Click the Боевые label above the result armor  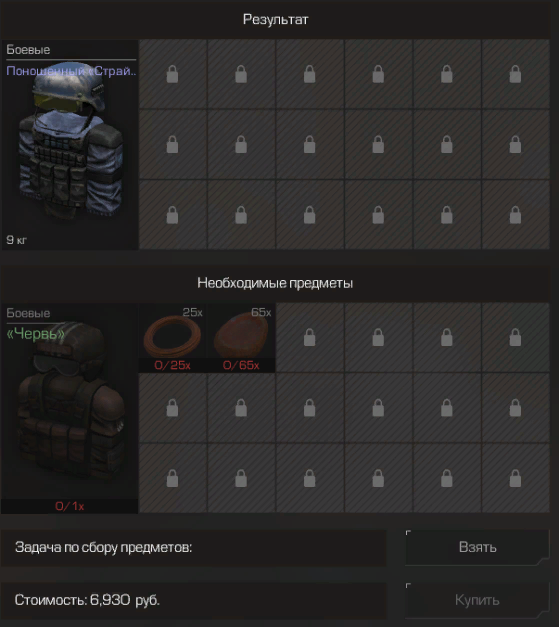[x=28, y=50]
